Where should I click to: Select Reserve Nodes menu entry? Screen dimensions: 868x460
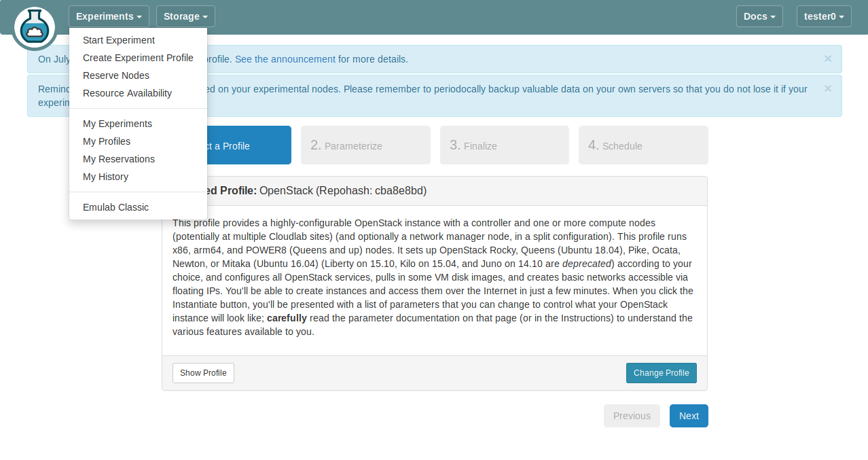tap(116, 75)
